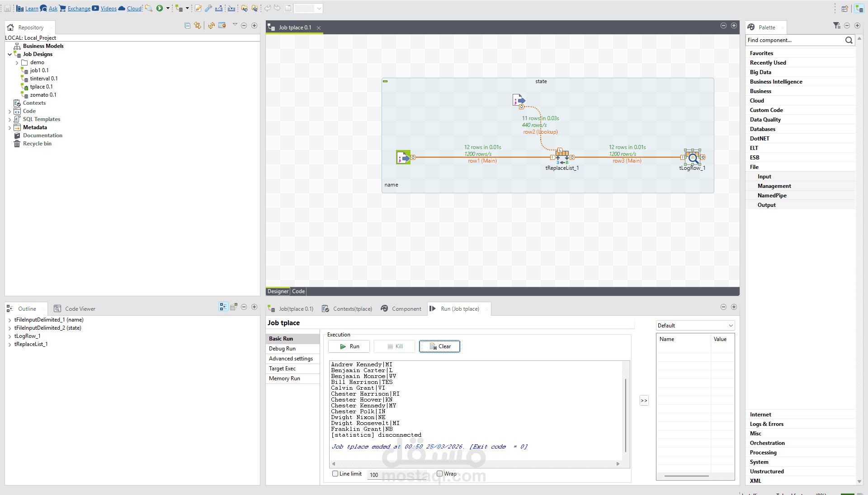This screenshot has width=868, height=495.
Task: Click the green run job toolbar icon
Action: (x=160, y=8)
